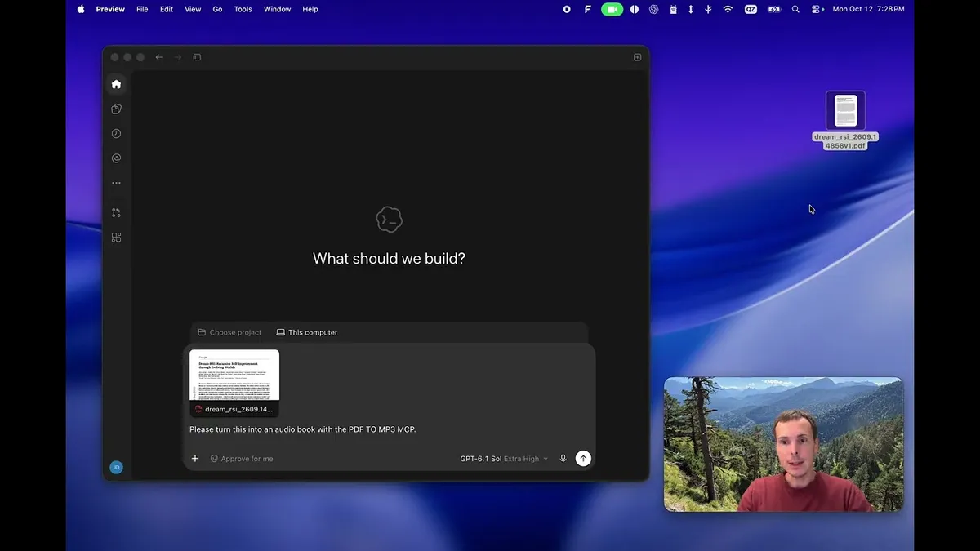Open Control Center in menu bar
Viewport: 980px width, 551px height.
pos(816,9)
